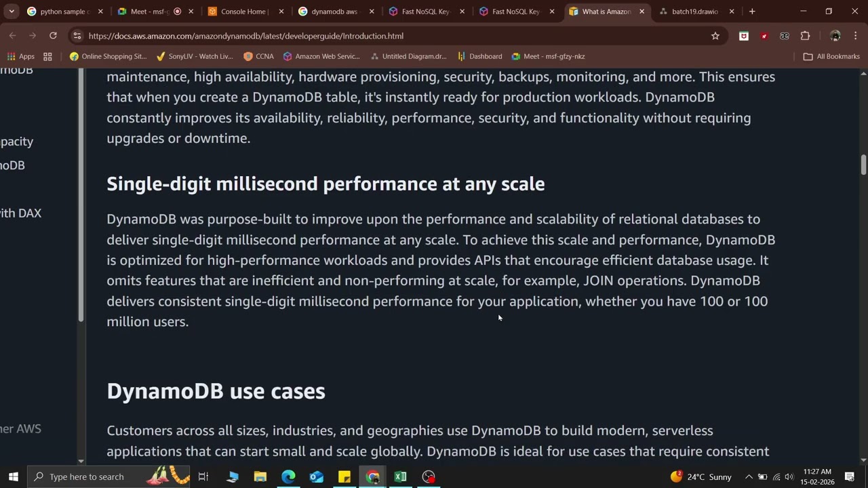Bookmark this page with the star icon
Image resolution: width=868 pixels, height=488 pixels.
coord(715,36)
